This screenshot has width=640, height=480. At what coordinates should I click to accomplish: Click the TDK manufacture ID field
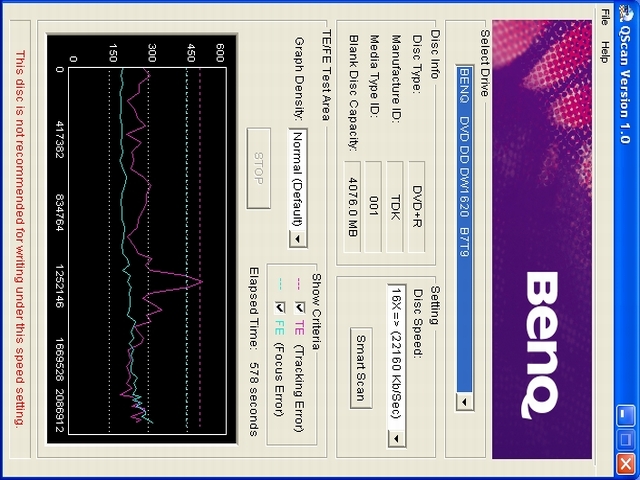click(395, 206)
